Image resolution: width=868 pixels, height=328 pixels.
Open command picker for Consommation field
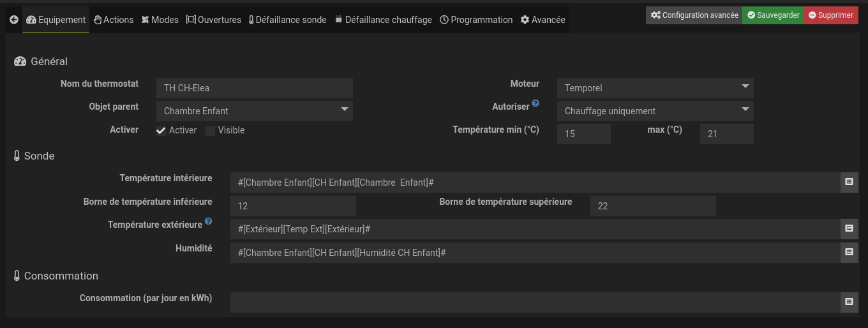point(849,302)
